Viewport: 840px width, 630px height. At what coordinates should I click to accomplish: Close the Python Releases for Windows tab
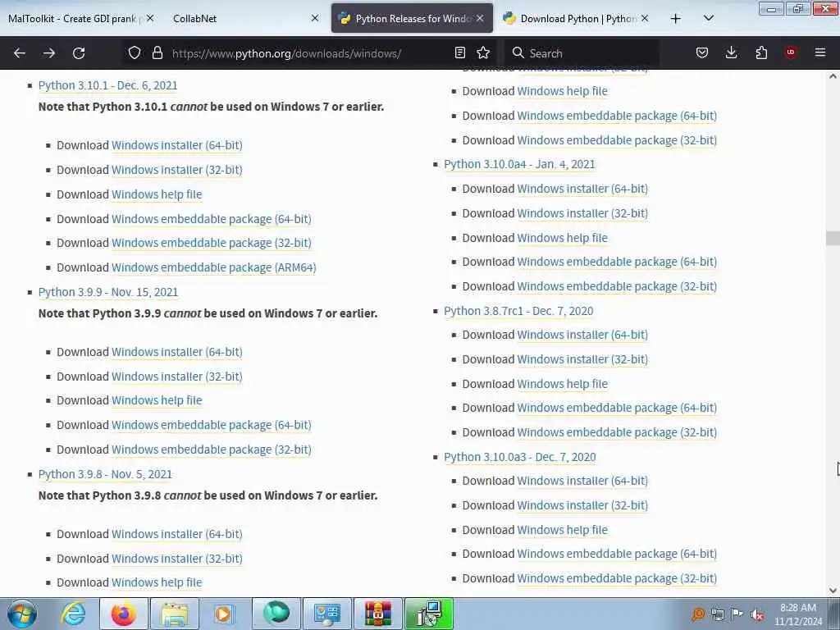pyautogui.click(x=480, y=18)
